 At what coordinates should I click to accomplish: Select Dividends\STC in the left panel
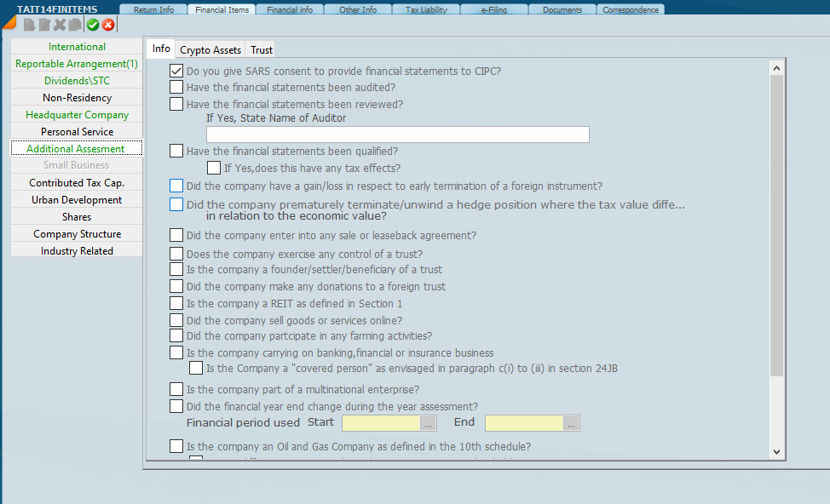[x=77, y=81]
